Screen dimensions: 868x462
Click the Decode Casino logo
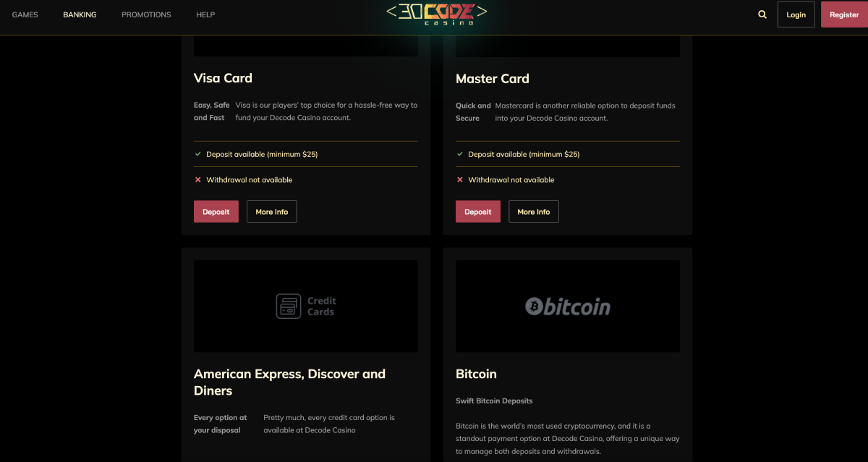click(x=436, y=14)
